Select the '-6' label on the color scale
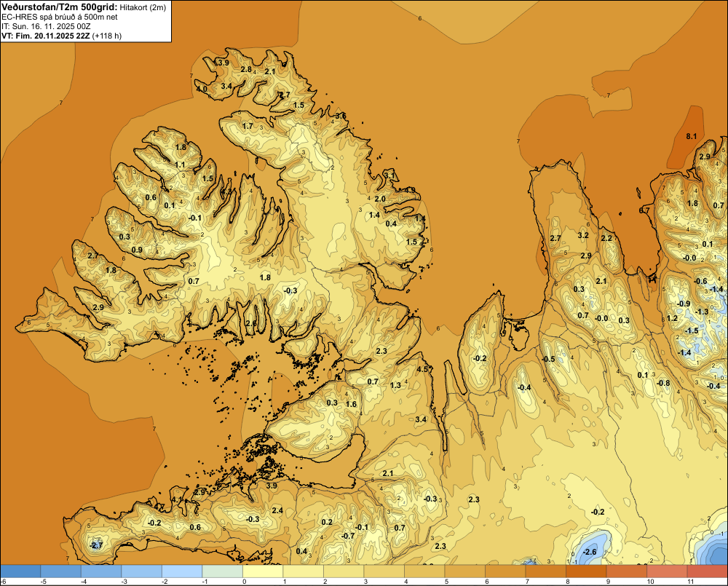This screenshot has width=728, height=586. tap(4, 582)
